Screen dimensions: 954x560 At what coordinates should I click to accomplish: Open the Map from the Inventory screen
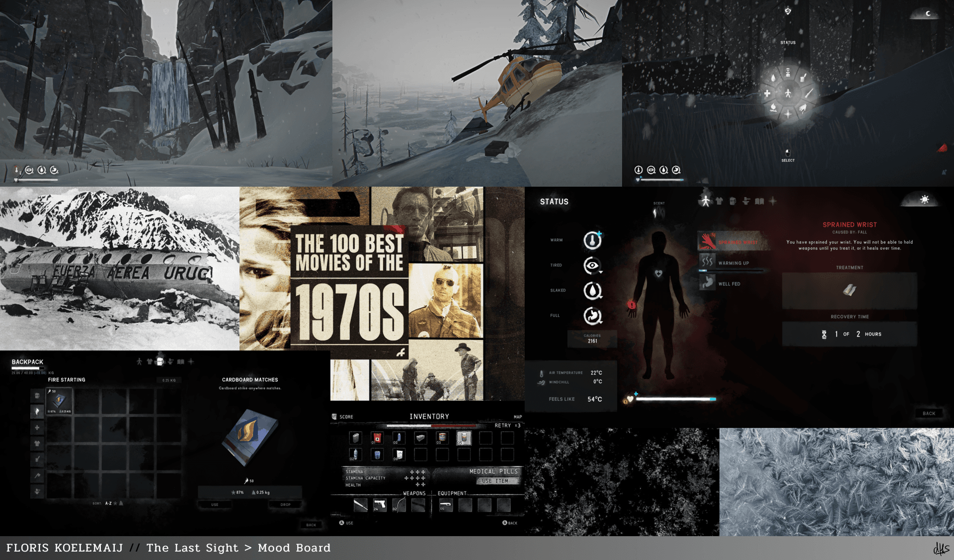coord(518,417)
